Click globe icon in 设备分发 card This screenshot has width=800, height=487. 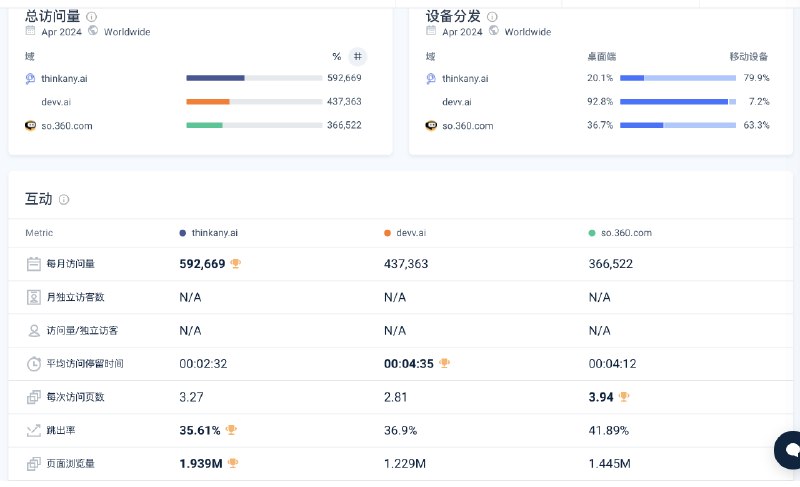pyautogui.click(x=494, y=31)
